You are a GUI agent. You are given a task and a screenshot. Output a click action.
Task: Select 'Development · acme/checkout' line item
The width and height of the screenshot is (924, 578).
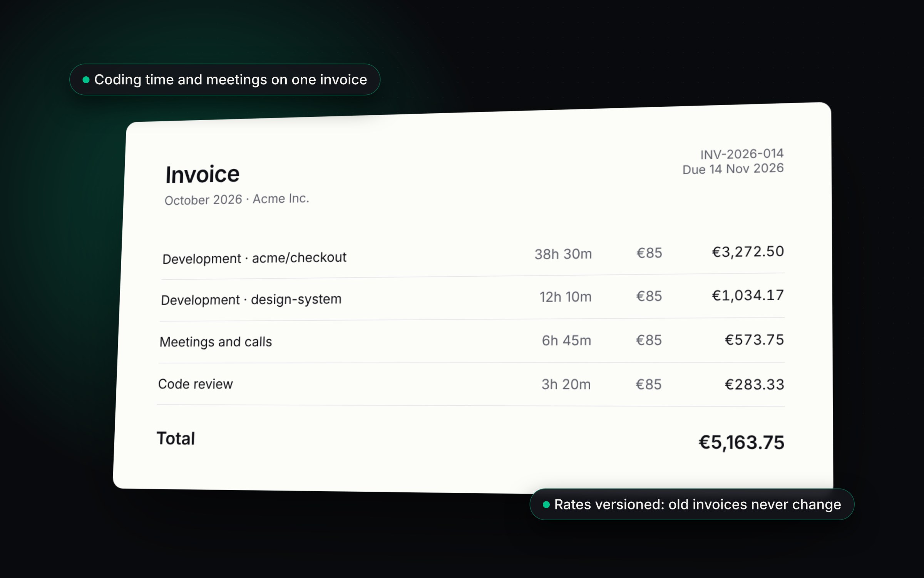click(254, 258)
